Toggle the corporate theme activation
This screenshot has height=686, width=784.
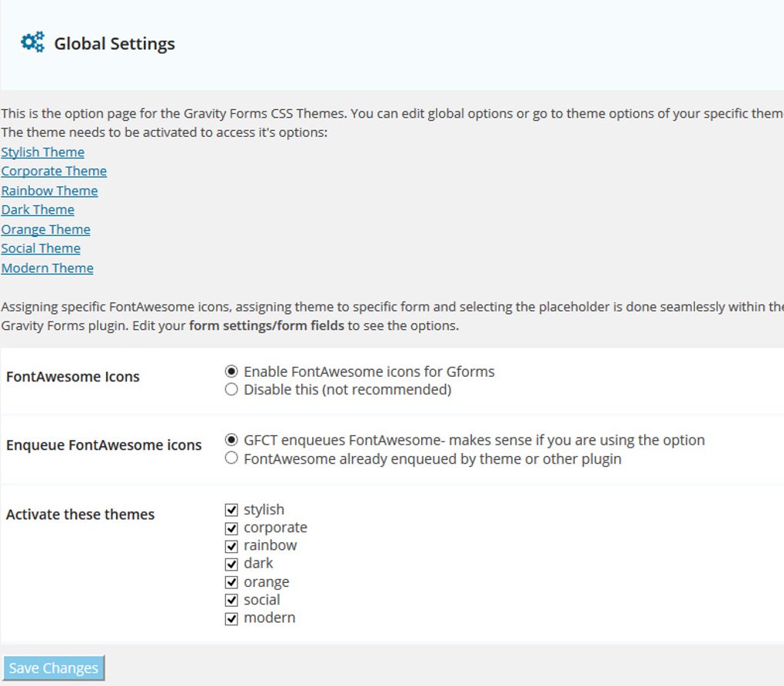point(231,528)
